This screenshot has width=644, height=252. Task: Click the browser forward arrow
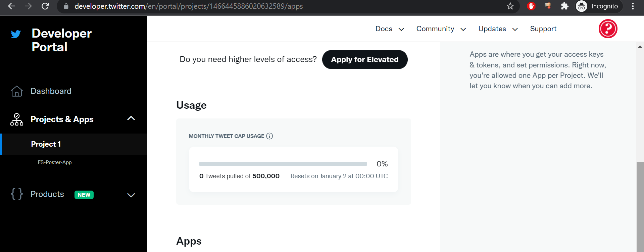pos(28,6)
